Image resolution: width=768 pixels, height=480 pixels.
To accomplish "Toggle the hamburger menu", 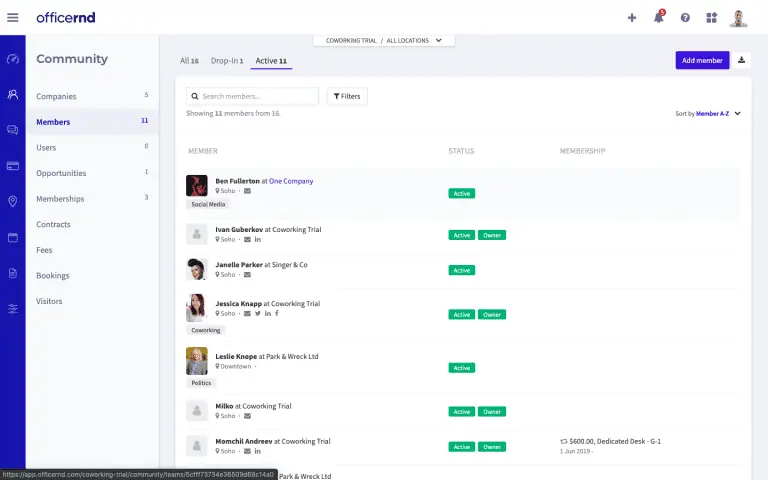I will (13, 17).
